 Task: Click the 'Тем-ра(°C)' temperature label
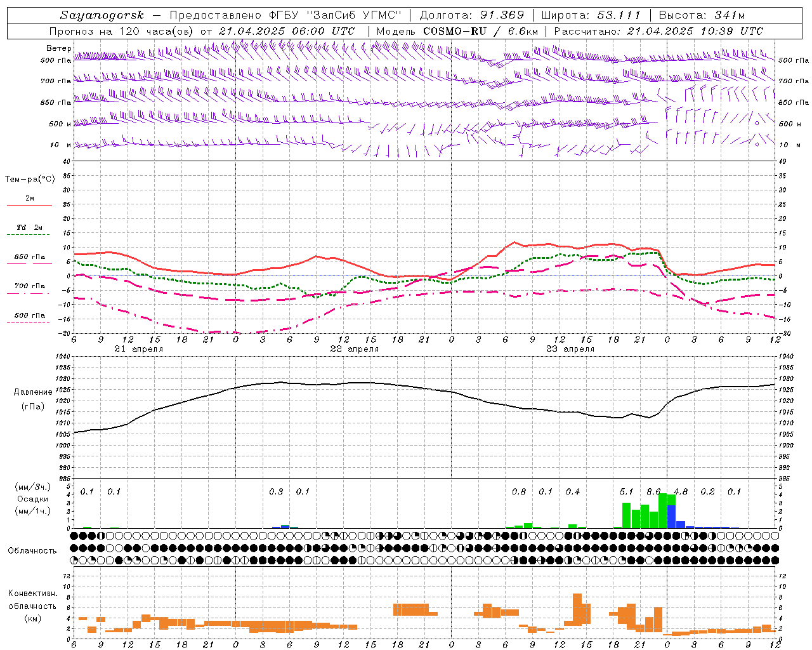pos(30,180)
